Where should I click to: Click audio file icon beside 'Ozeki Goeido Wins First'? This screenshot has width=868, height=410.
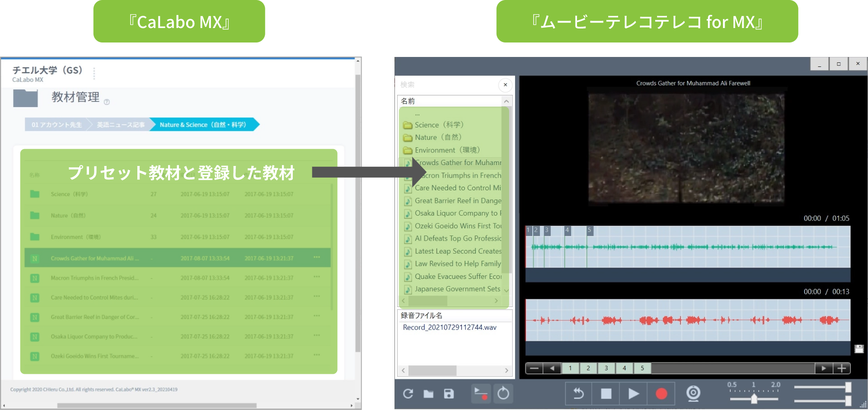(x=408, y=226)
